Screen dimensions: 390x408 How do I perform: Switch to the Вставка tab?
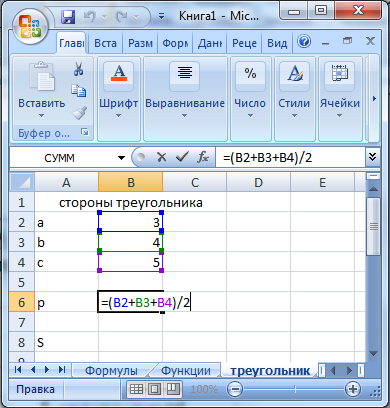tap(105, 43)
